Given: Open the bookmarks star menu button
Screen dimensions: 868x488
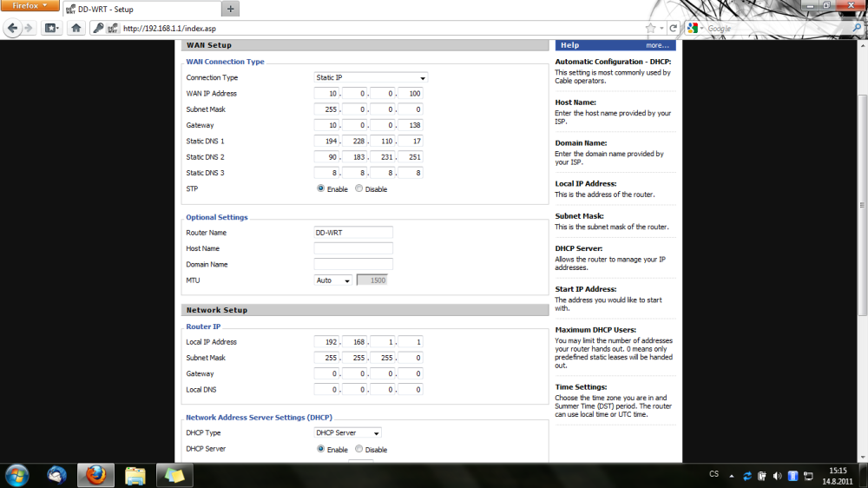Looking at the screenshot, I should (x=51, y=28).
